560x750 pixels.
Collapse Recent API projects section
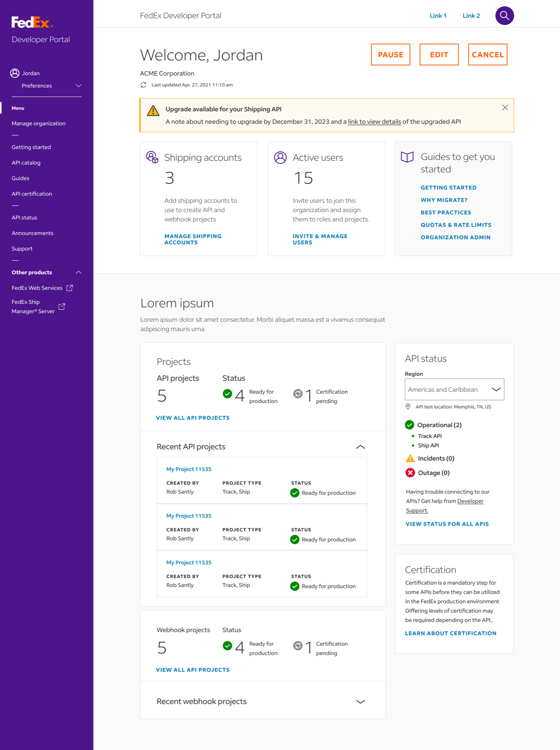(360, 447)
